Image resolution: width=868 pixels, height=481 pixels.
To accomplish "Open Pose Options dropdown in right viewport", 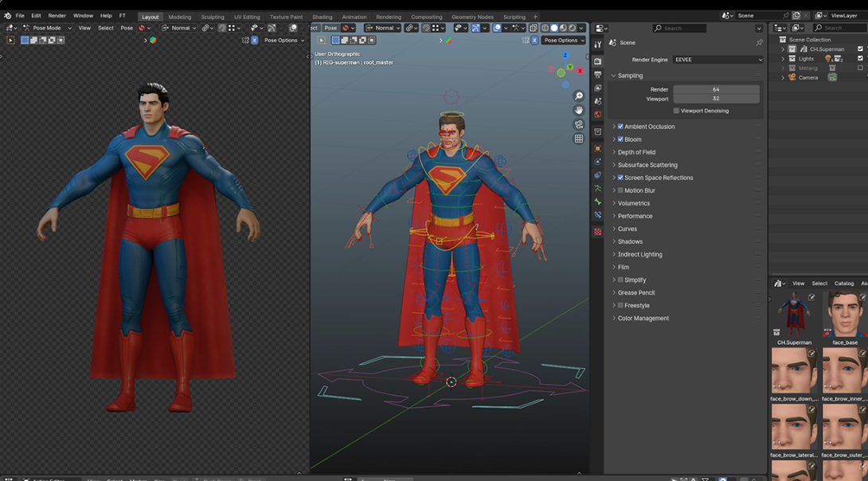I will click(564, 40).
